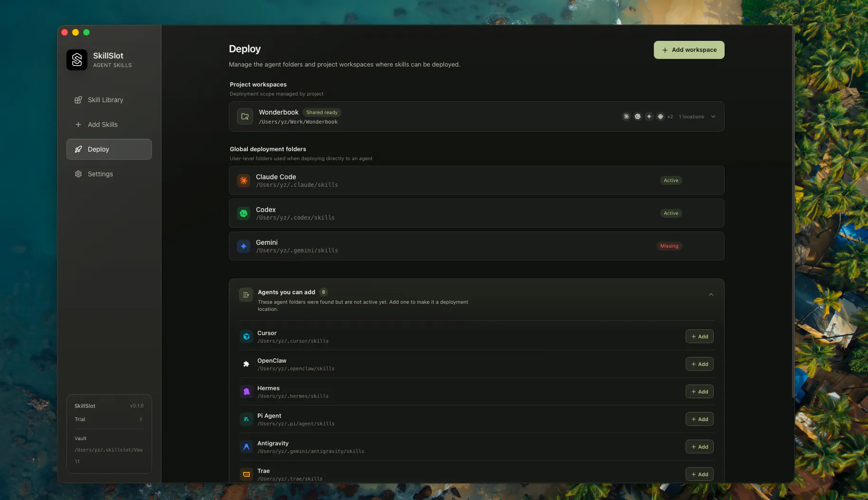Click the Pi Agent icon
This screenshot has width=868, height=500.
[246, 419]
